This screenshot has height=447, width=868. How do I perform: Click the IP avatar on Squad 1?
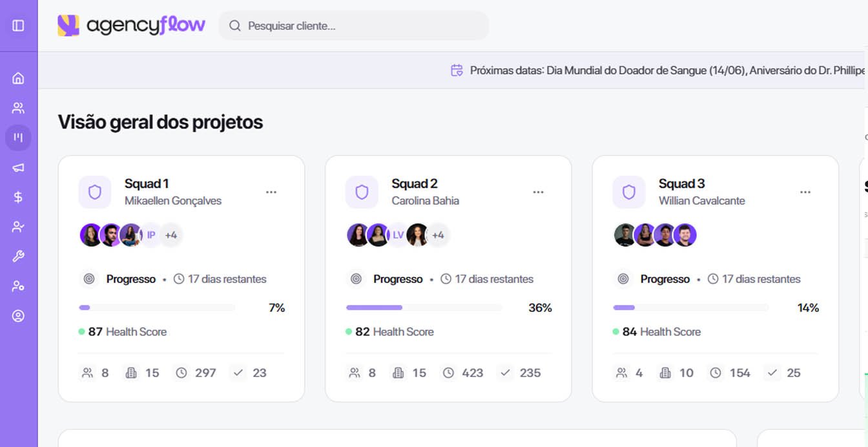coord(151,235)
